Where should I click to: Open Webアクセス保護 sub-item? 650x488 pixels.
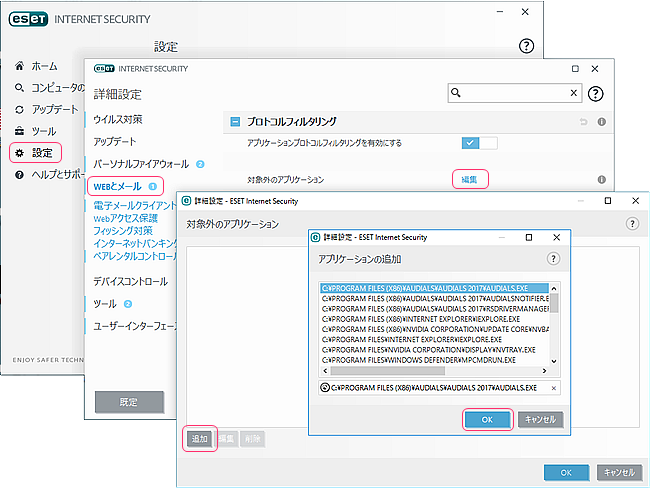126,218
